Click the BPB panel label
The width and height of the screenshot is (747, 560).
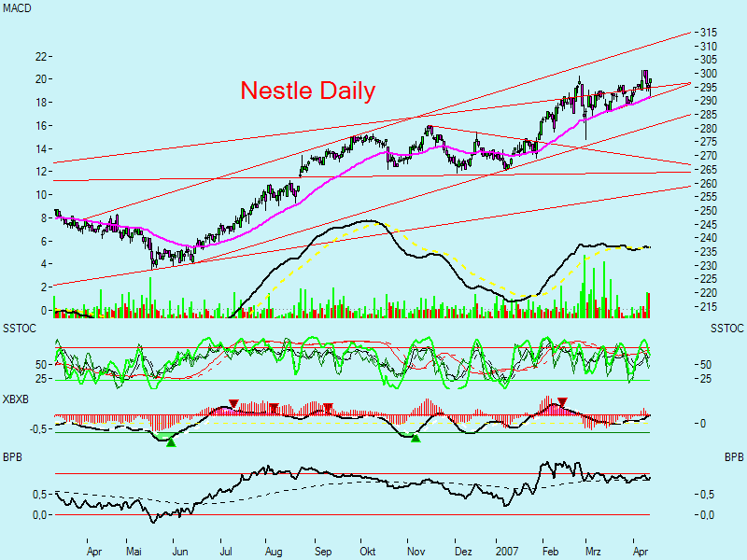13,456
